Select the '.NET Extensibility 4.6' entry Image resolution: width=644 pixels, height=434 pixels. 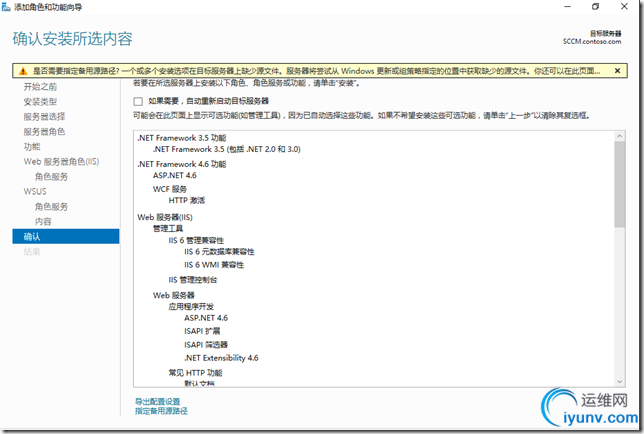click(221, 358)
